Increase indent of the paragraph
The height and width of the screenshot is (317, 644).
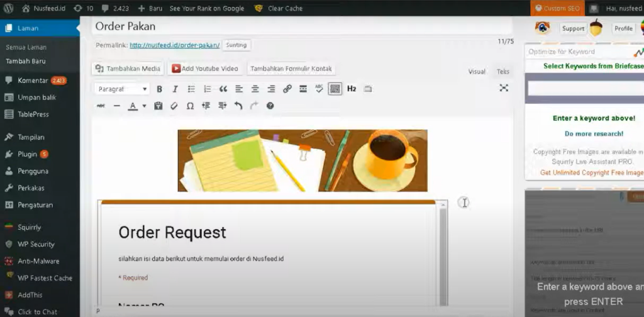223,106
